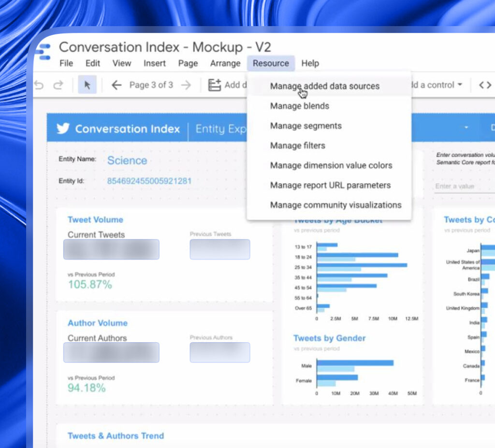The height and width of the screenshot is (448, 495).
Task: Choose Manage report URL parameters
Action: point(329,185)
